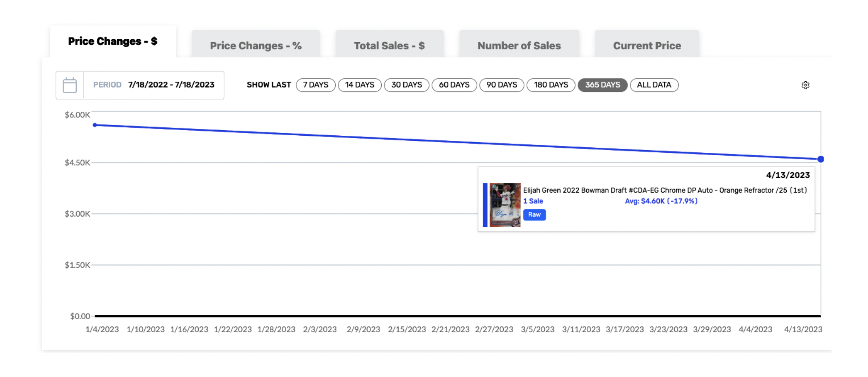
Task: Pick the 90 DAYS range
Action: tap(502, 85)
